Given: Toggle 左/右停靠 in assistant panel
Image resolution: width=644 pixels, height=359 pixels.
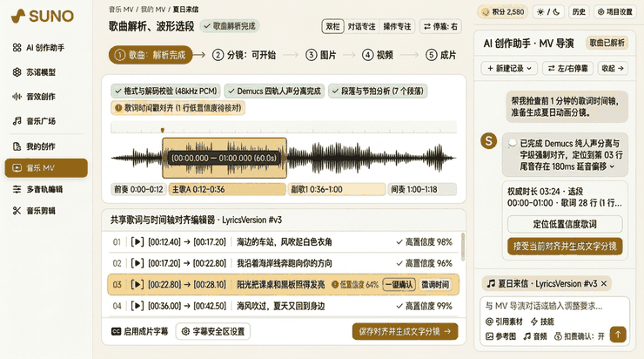Looking at the screenshot, I should coord(567,68).
